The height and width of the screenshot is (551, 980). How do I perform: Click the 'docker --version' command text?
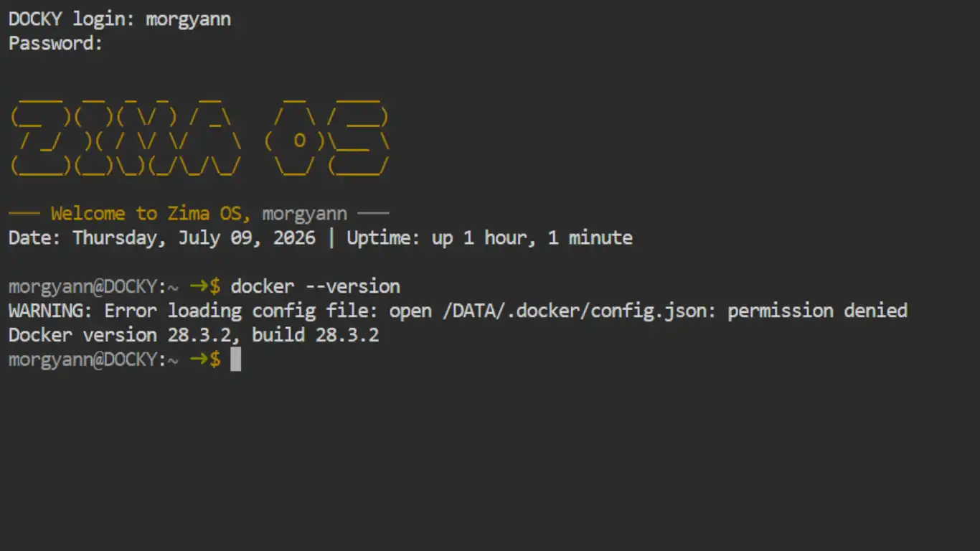(x=316, y=286)
